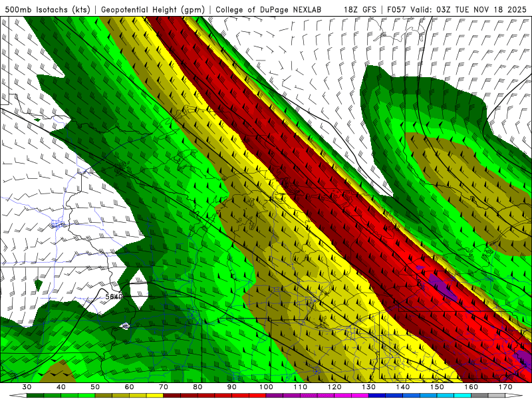Click the olive 50-55 kt legend swatch

104,396
